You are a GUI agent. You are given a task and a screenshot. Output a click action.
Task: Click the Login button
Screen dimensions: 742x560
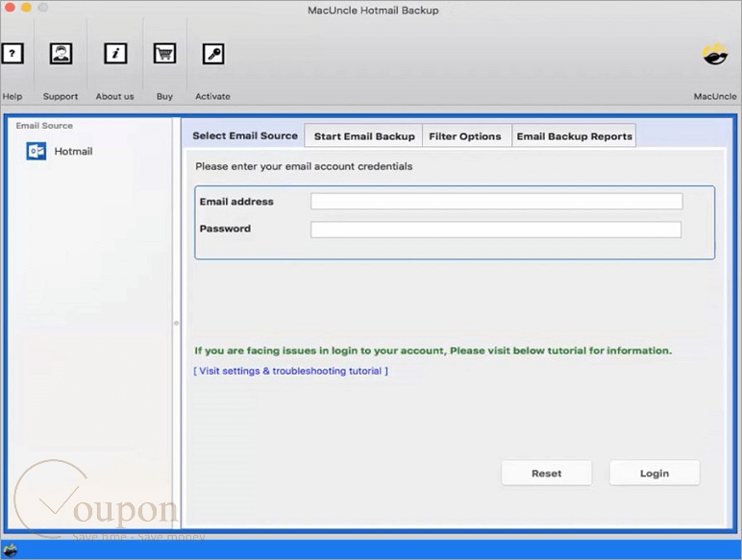655,473
